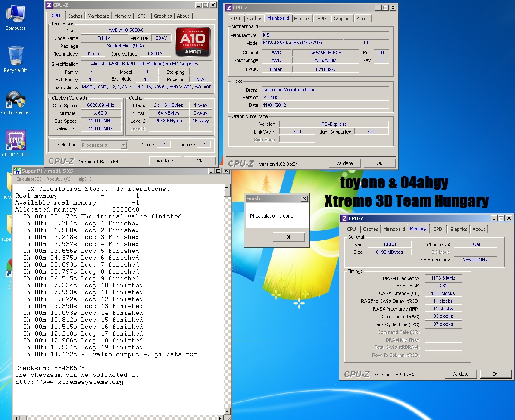The image size is (515, 420).
Task: Click the BIOS Date 11/01/2012 field
Action: point(325,105)
